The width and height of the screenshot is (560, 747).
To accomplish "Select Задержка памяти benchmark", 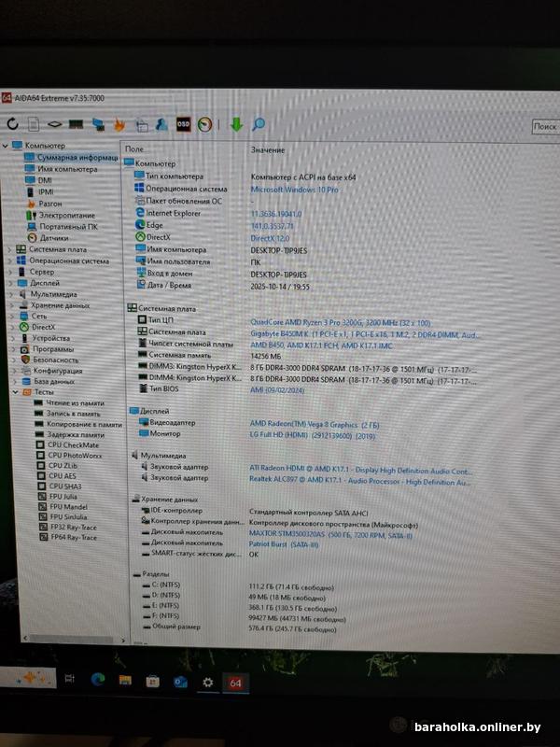I will 76,434.
